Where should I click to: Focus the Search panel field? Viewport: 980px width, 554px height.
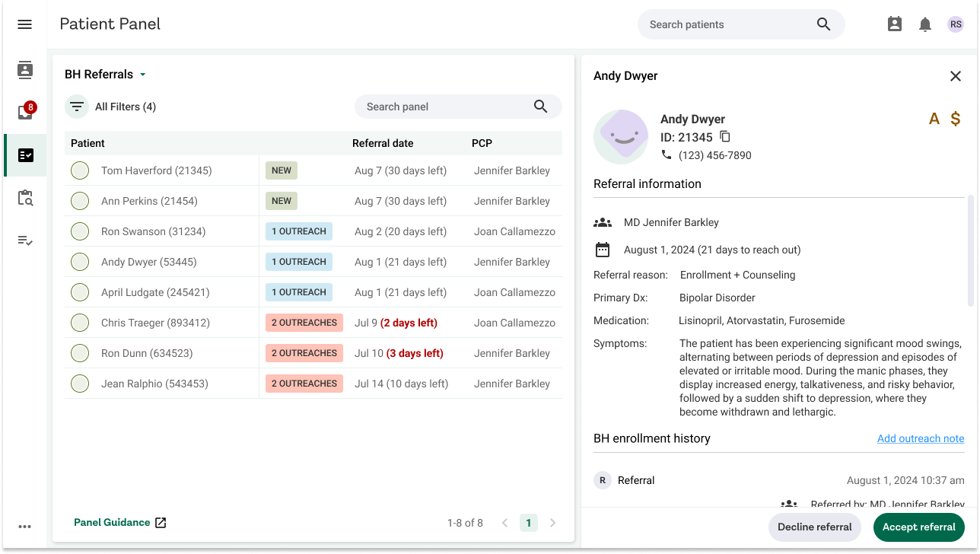coord(458,107)
